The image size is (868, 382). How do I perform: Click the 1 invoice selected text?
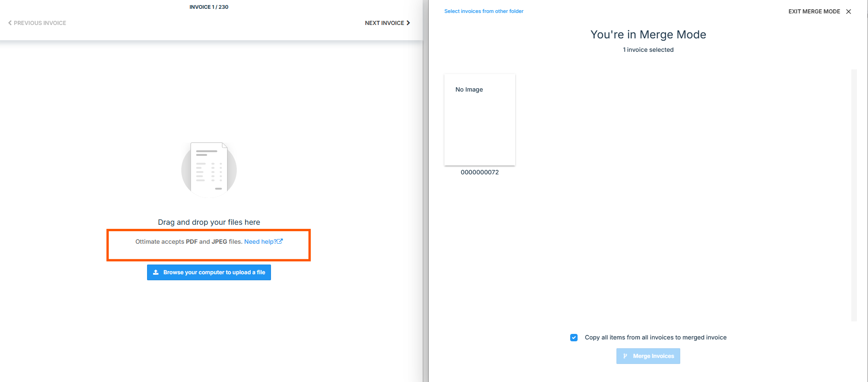tap(648, 49)
